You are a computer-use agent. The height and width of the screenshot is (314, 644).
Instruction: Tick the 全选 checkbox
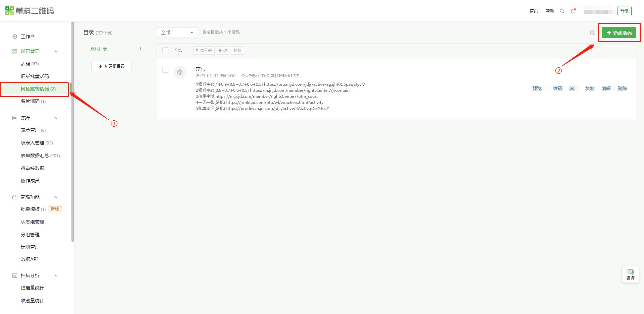(x=165, y=50)
